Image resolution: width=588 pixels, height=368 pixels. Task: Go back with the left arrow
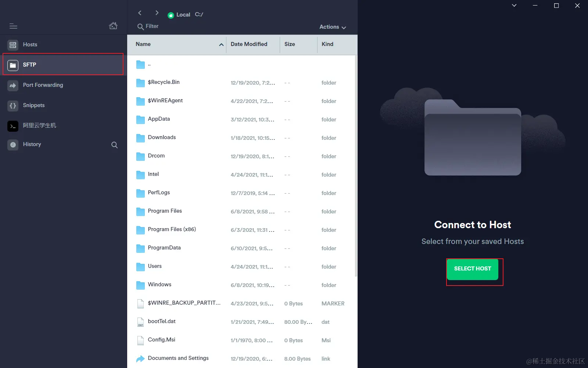pyautogui.click(x=140, y=13)
